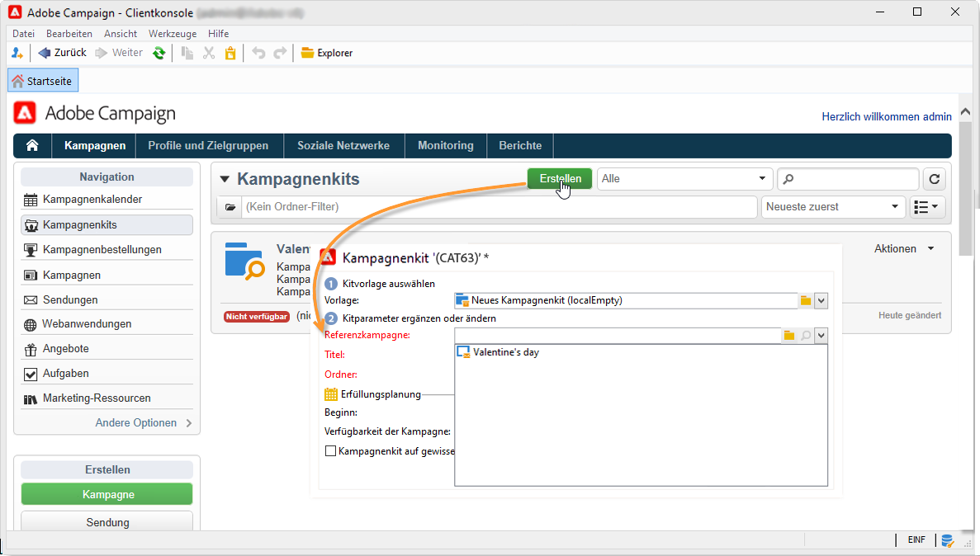
Task: Open Webanwendungen in navigation
Action: click(x=107, y=324)
